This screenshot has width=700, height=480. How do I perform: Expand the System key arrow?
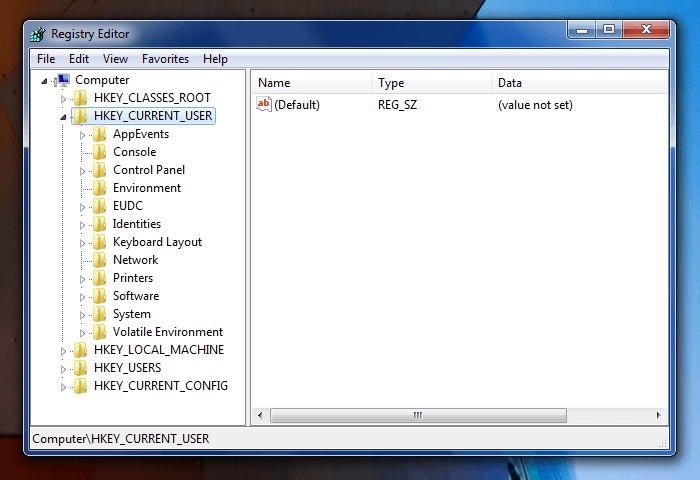point(82,315)
